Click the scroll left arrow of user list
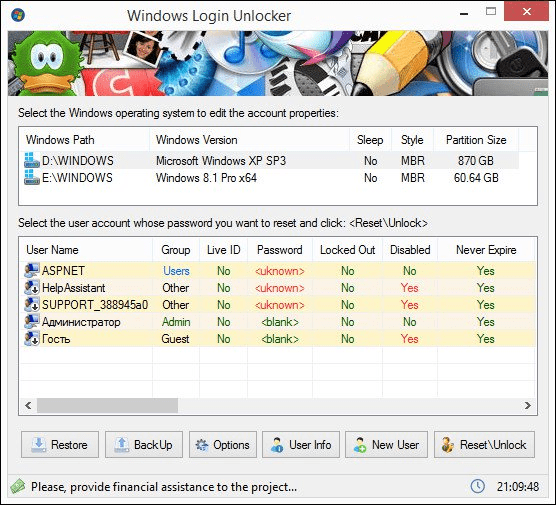 point(28,405)
